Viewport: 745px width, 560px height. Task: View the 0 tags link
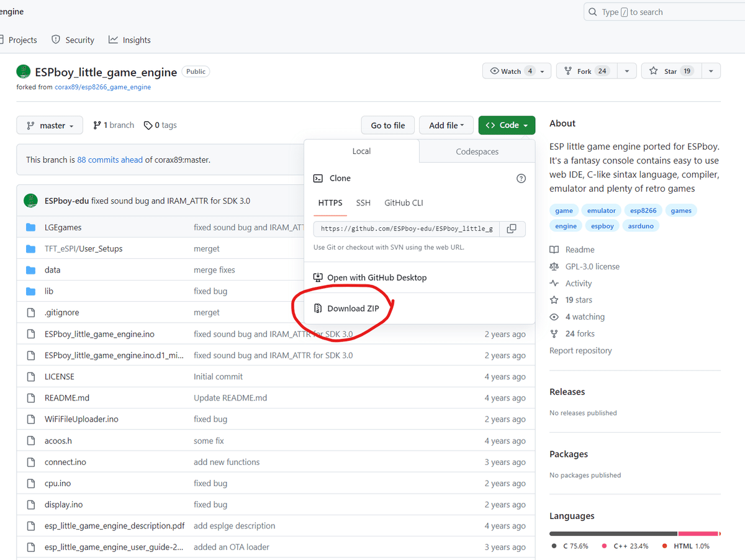point(160,125)
